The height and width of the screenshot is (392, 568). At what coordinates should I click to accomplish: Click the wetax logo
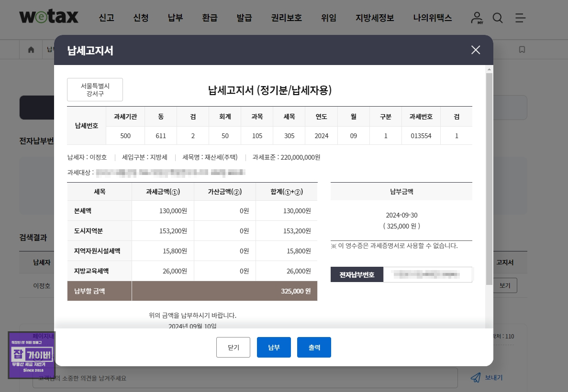48,17
